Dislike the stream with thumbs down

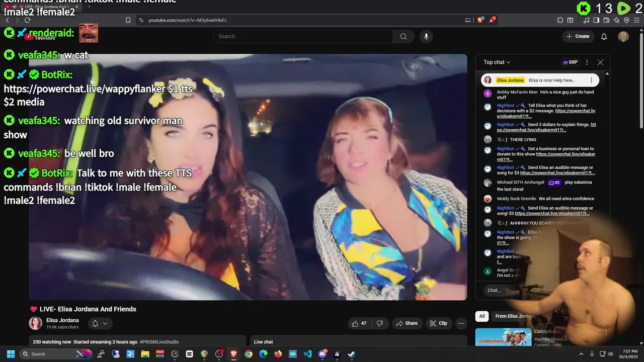point(380,323)
